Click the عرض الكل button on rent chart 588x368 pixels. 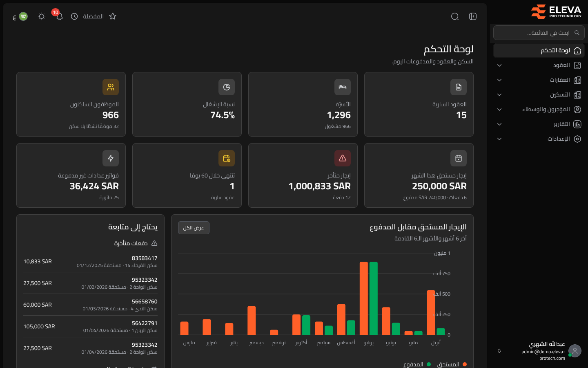(194, 228)
